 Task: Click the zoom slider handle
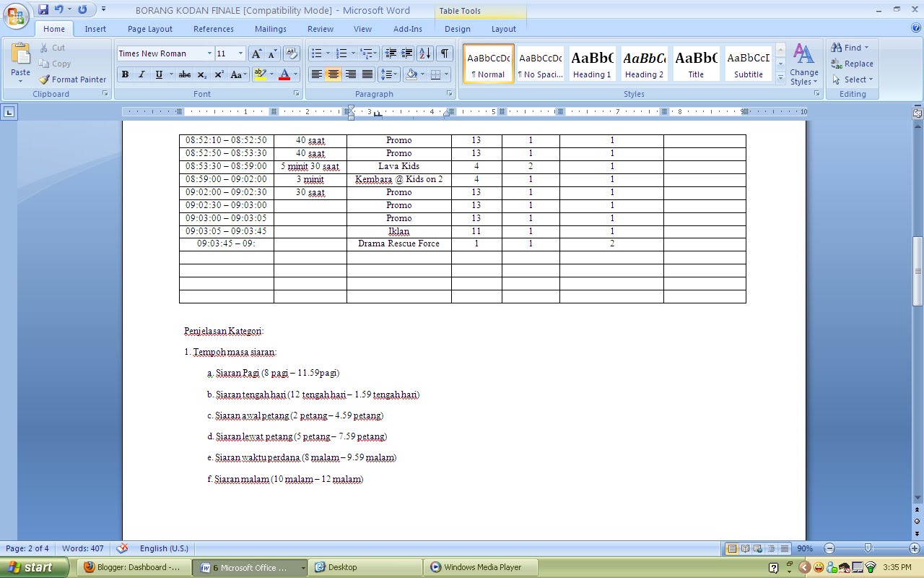tap(868, 548)
